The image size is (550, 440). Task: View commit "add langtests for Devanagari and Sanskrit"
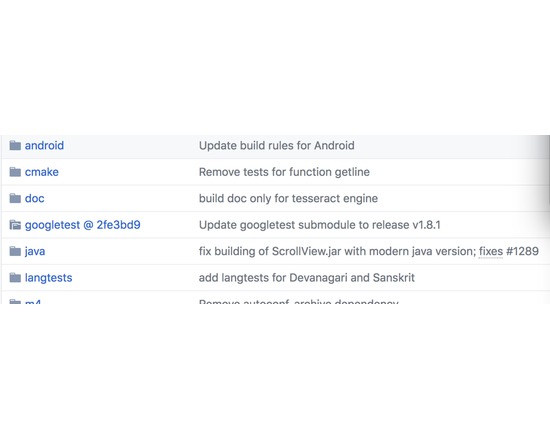(307, 278)
